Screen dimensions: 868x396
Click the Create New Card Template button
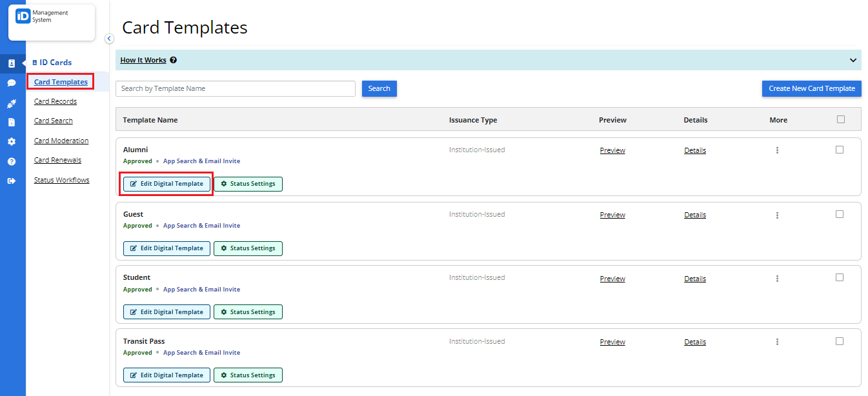[x=811, y=88]
